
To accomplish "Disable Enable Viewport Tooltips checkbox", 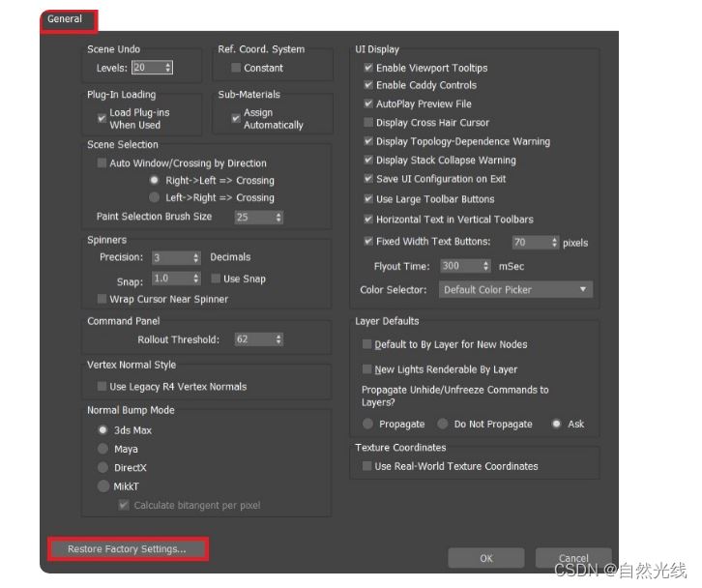I will pos(368,68).
